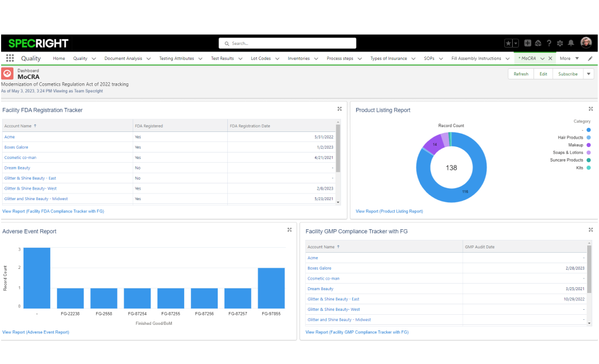Open the Setup gear icon
The image size is (599, 364).
[x=560, y=43]
